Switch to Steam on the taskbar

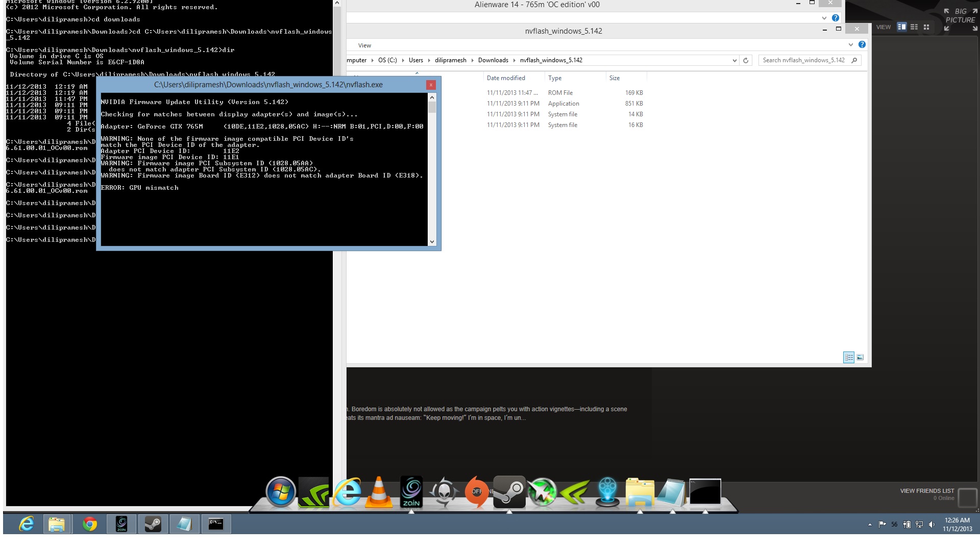point(153,524)
